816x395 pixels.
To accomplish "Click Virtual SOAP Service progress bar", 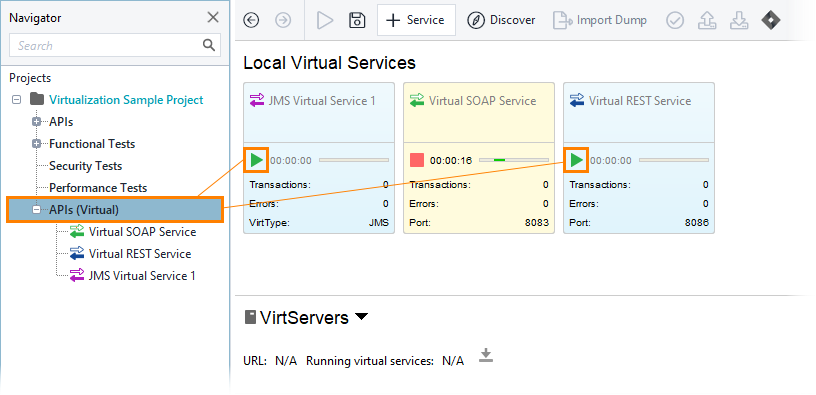I will 514,160.
